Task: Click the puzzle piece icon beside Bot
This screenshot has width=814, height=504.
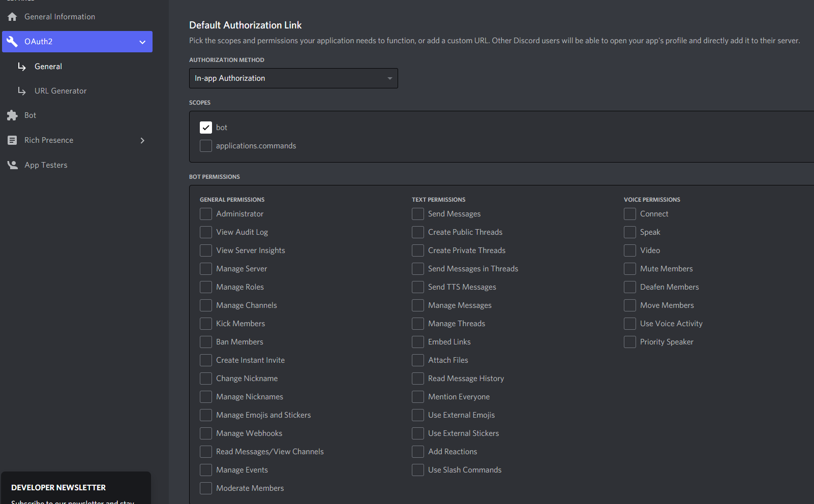Action: tap(12, 115)
